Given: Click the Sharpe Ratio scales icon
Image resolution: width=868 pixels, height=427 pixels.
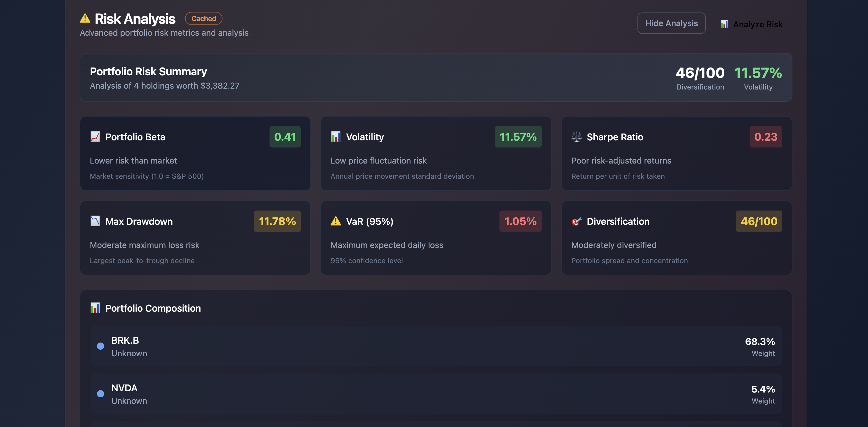Looking at the screenshot, I should tap(576, 137).
